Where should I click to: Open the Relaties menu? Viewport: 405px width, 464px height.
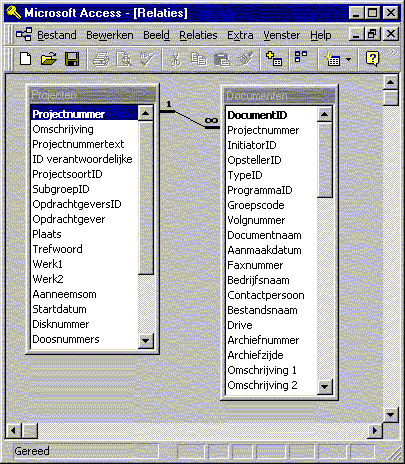198,35
